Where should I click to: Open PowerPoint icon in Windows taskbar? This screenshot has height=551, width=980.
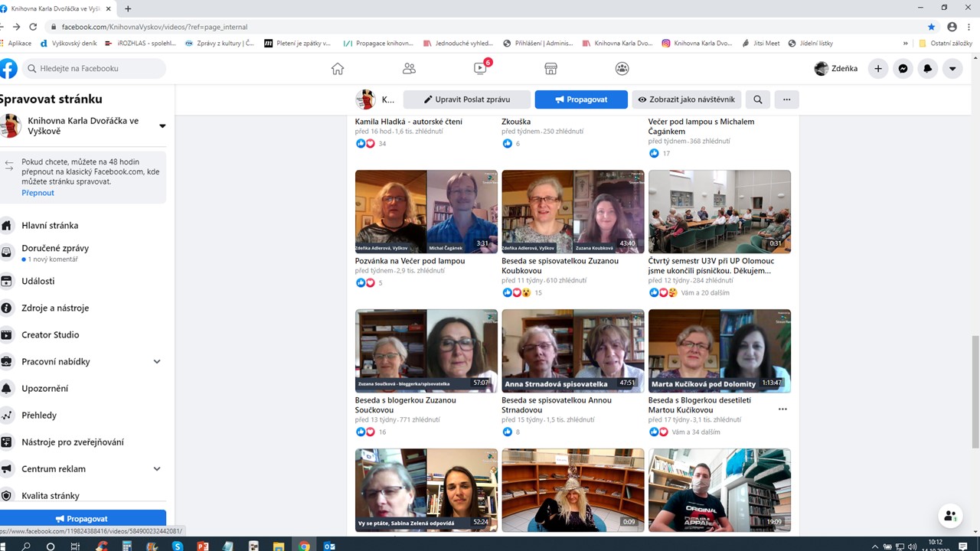pos(203,546)
